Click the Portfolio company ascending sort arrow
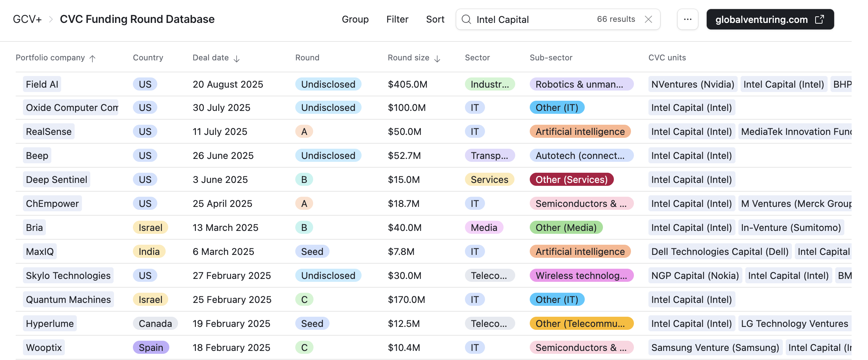The image size is (868, 360). pos(92,59)
